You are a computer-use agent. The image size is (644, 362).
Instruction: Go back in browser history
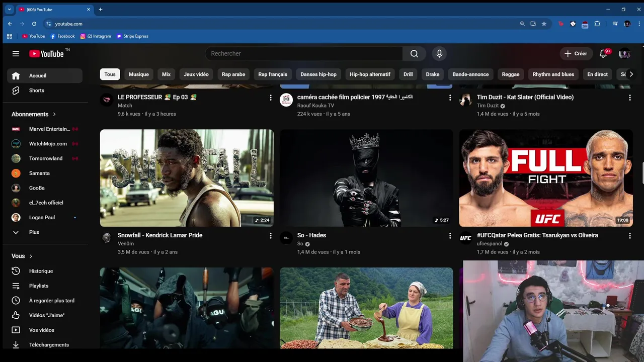coord(10,24)
